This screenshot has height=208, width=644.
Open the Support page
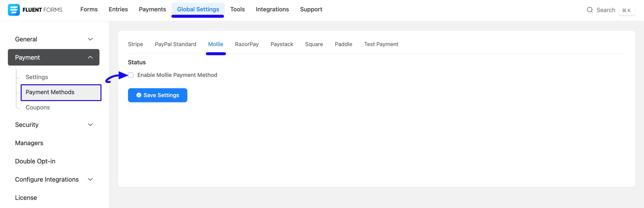[311, 9]
